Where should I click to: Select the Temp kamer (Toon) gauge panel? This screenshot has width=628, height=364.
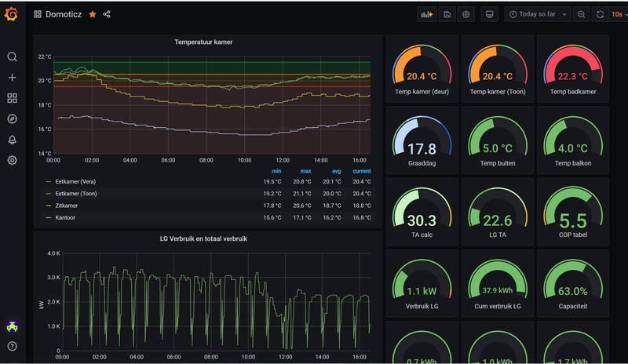coord(498,68)
